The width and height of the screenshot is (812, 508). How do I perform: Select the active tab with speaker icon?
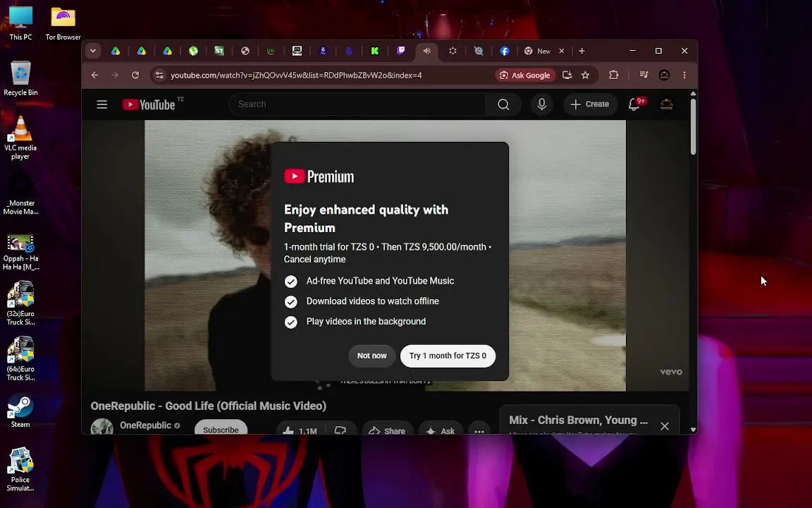click(x=426, y=51)
